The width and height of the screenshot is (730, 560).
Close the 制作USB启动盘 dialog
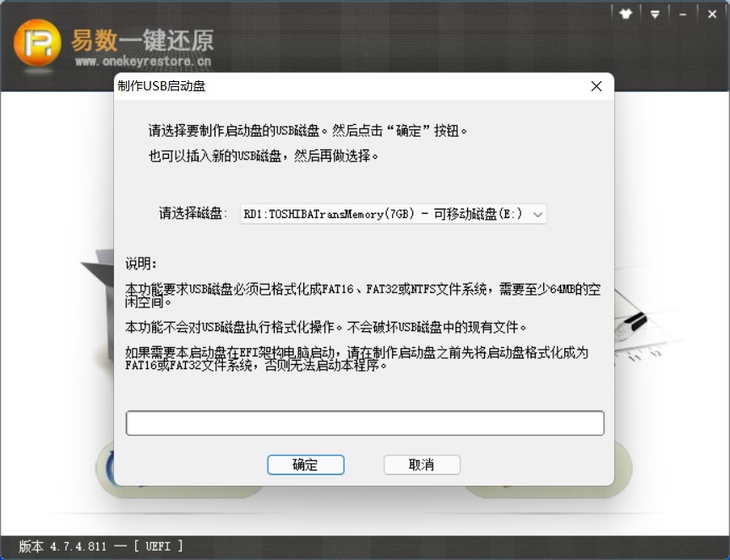tap(597, 86)
